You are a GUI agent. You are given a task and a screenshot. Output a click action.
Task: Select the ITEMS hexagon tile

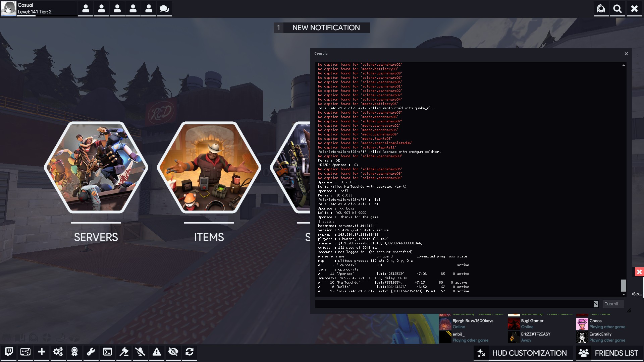click(x=209, y=168)
